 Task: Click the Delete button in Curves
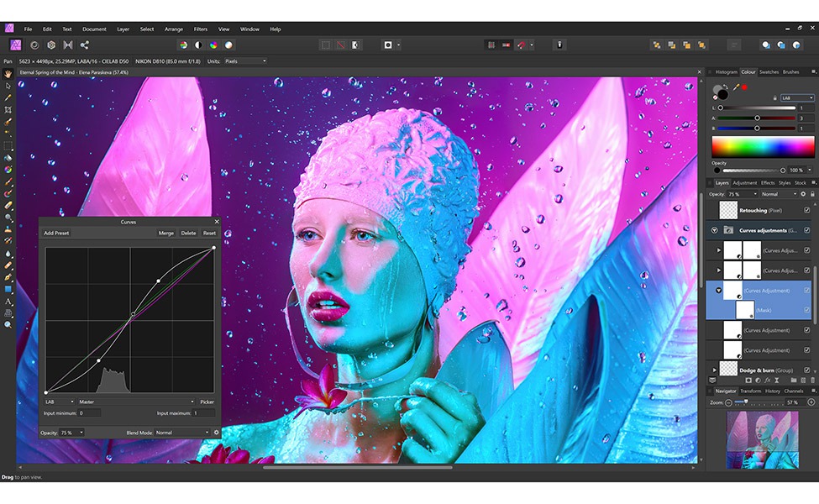(188, 233)
